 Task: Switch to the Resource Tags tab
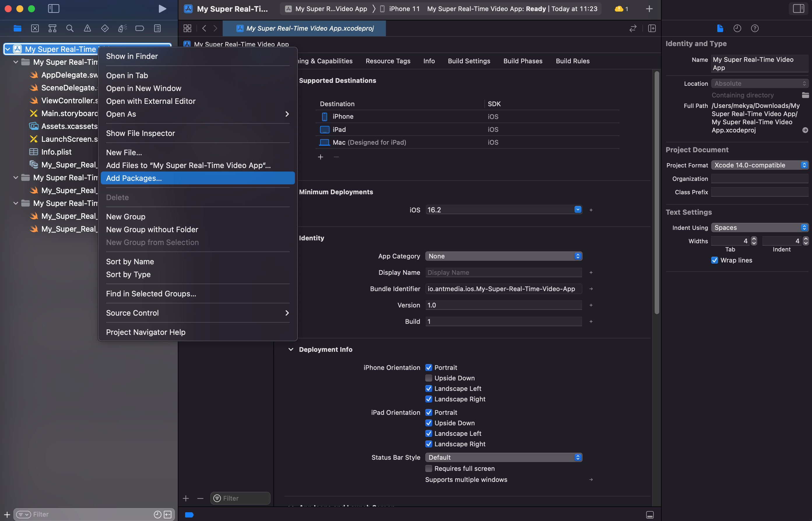pyautogui.click(x=388, y=61)
